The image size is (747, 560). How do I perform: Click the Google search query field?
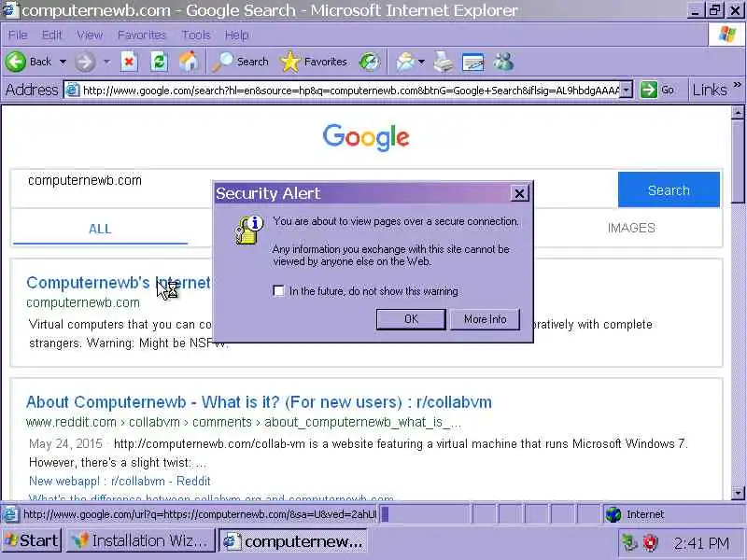click(314, 189)
